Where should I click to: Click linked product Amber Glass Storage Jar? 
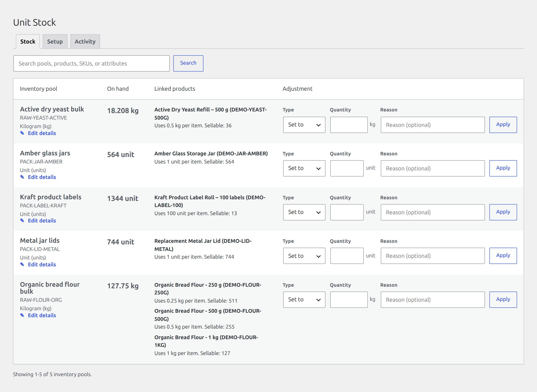click(211, 154)
